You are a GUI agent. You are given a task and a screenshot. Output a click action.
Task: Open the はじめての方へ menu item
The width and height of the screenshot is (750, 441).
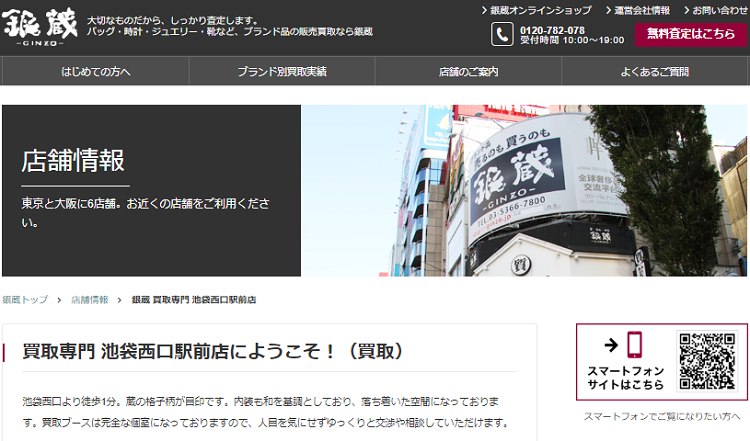click(x=96, y=71)
